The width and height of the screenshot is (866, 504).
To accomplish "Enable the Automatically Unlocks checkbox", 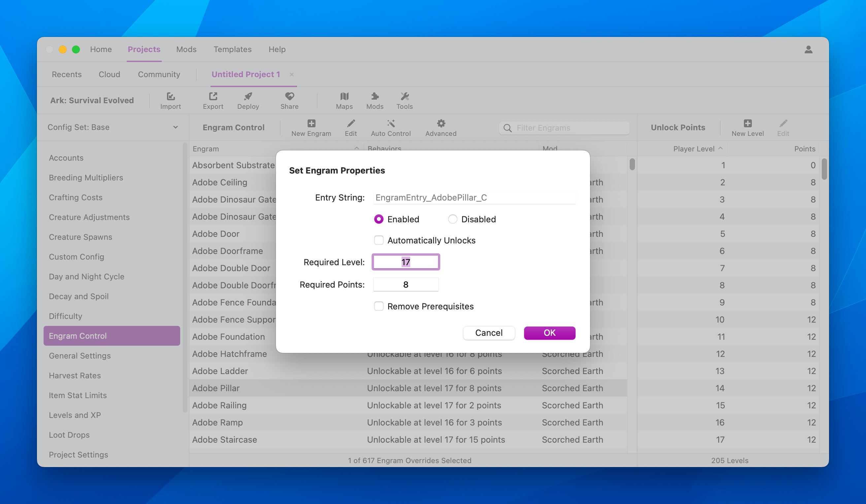I will pyautogui.click(x=379, y=240).
